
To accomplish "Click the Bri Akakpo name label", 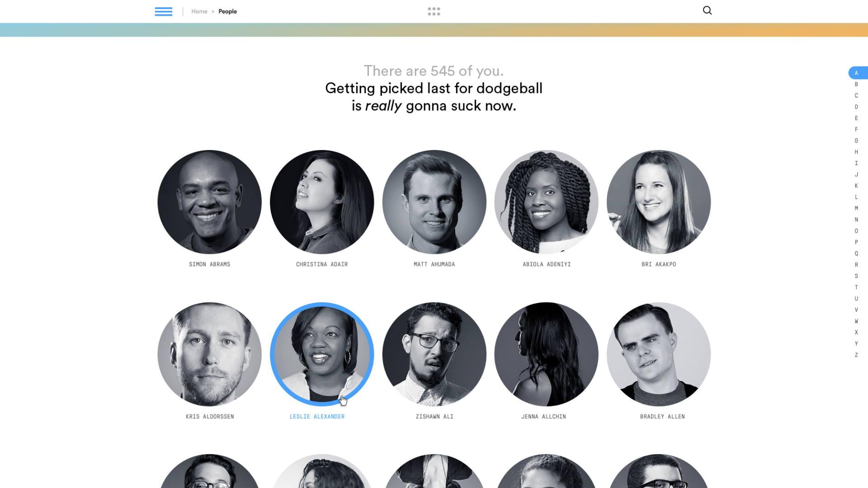I will click(659, 264).
